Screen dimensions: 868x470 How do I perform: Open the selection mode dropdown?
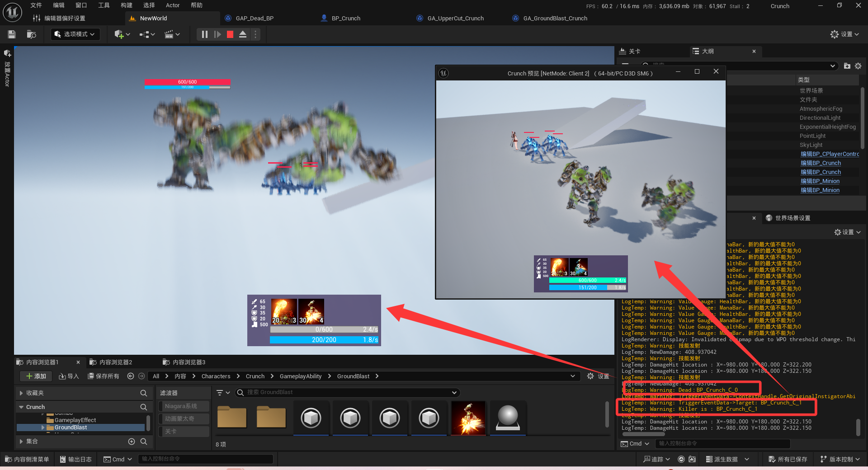tap(75, 34)
